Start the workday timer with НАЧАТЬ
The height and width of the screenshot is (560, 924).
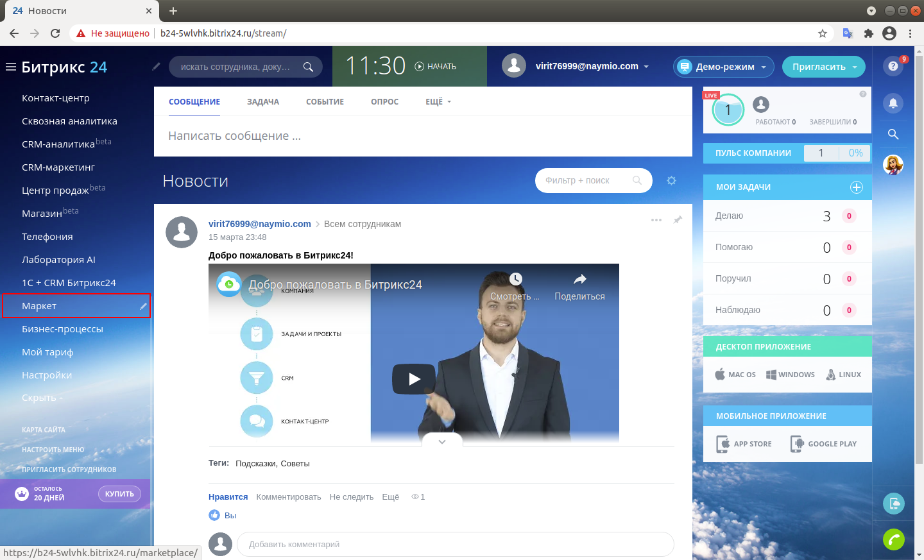point(436,66)
